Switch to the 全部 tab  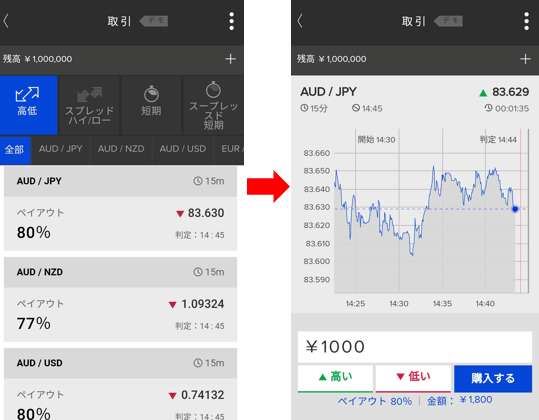pos(15,150)
